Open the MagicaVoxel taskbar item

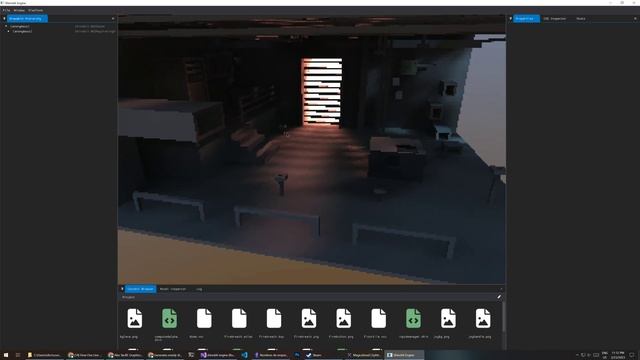(x=364, y=355)
